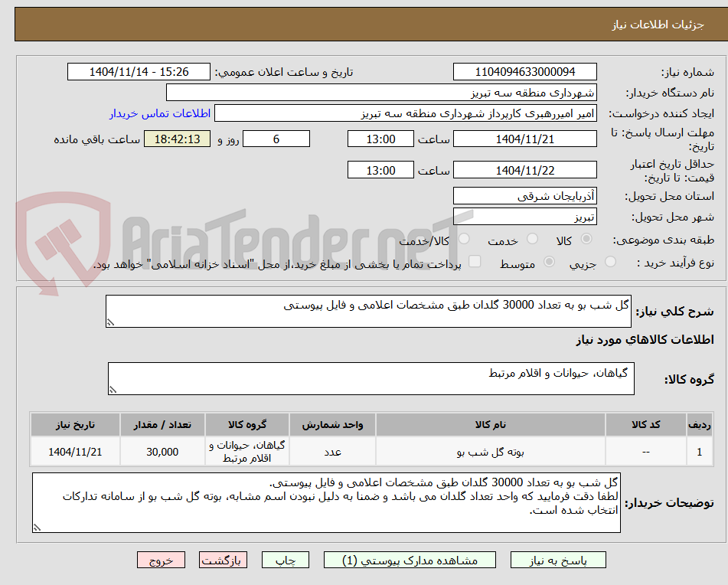The image size is (728, 585).
Task: Select the خدمت radio button
Action: tap(532, 239)
